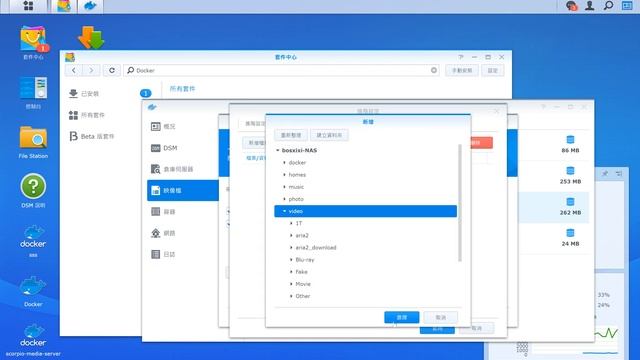Clear the Docker search text
This screenshot has height=360, width=640.
click(x=433, y=70)
